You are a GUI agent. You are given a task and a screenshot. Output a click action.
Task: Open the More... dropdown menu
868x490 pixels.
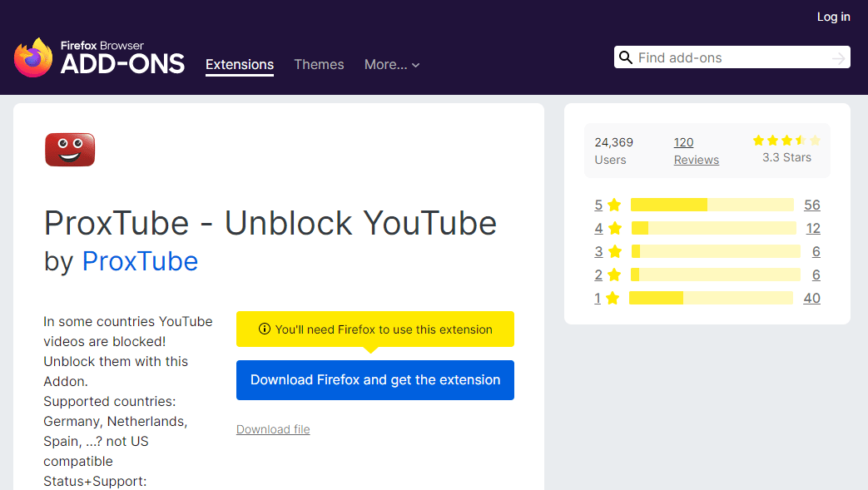pos(392,65)
